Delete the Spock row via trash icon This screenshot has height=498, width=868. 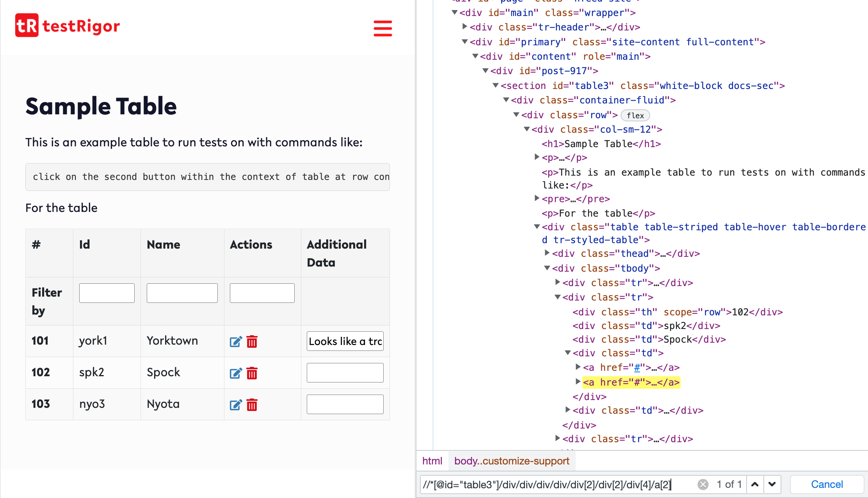click(x=252, y=373)
